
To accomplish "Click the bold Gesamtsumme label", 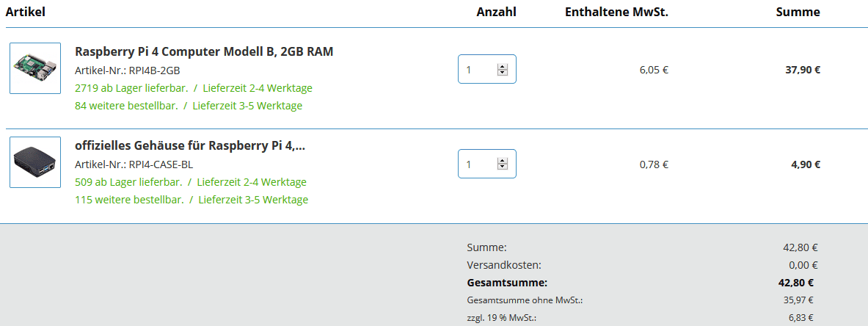I will pos(507,283).
